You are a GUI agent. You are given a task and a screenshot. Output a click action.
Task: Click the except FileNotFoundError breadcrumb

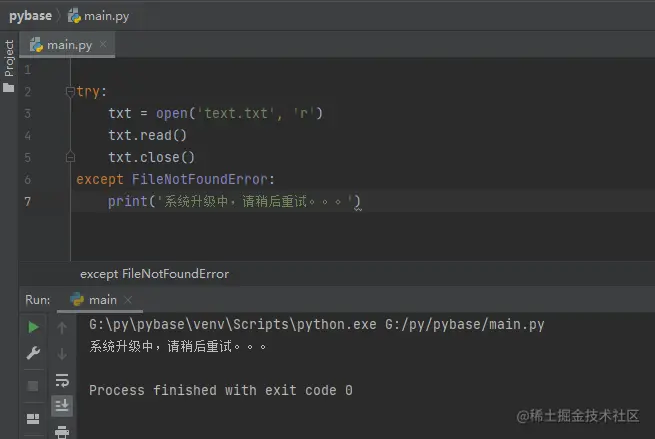coord(155,274)
